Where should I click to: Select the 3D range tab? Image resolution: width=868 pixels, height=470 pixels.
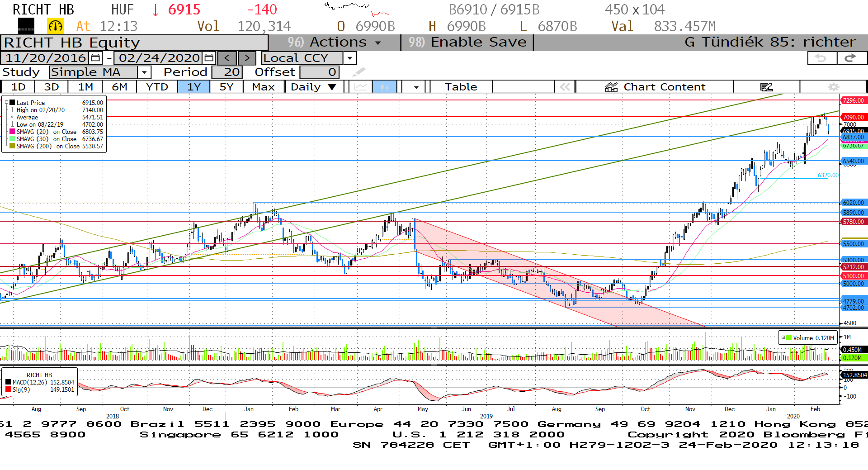click(52, 87)
